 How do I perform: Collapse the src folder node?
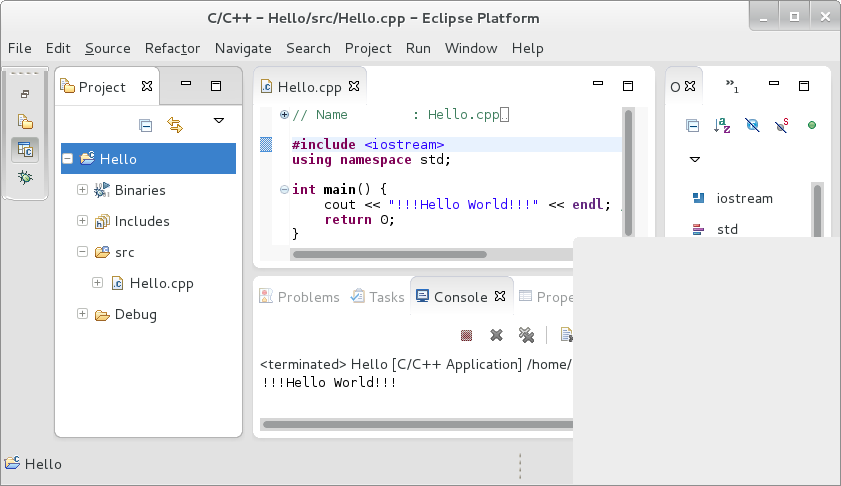[82, 252]
